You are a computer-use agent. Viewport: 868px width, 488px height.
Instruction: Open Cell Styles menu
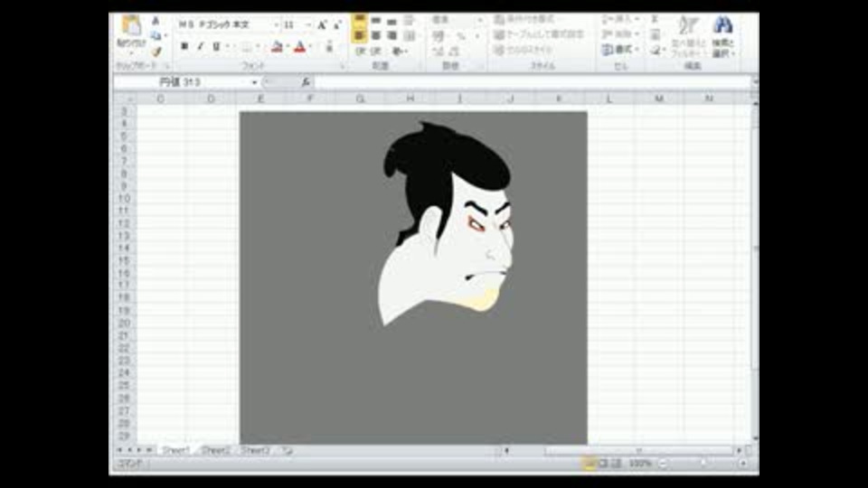pos(524,51)
